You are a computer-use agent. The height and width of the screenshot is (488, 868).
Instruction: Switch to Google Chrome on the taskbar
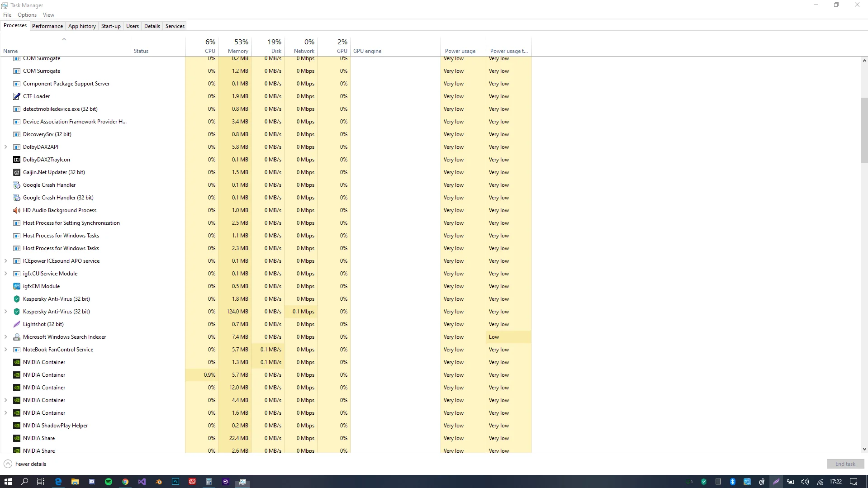(x=125, y=482)
